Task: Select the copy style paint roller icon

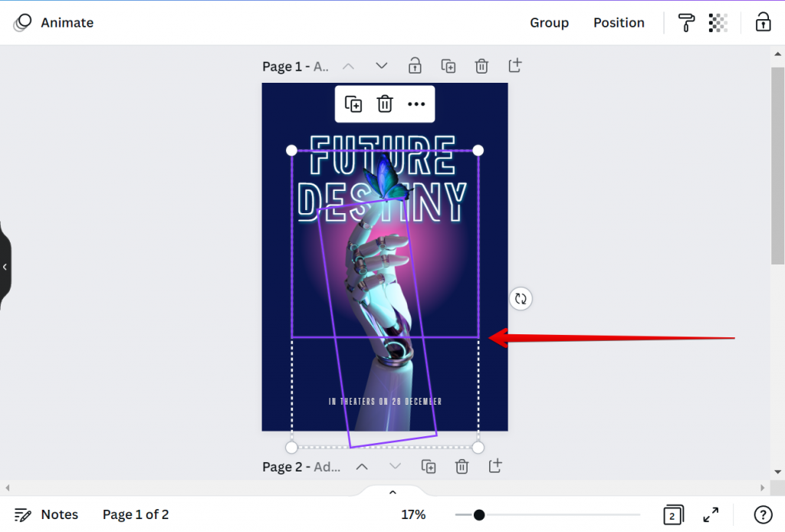Action: [x=686, y=22]
